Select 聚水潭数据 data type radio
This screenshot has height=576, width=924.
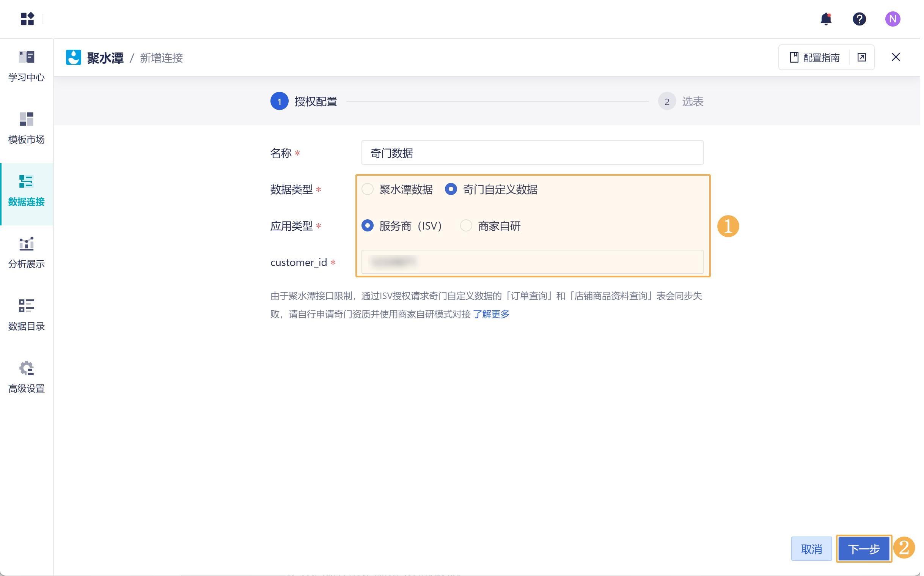(x=368, y=189)
